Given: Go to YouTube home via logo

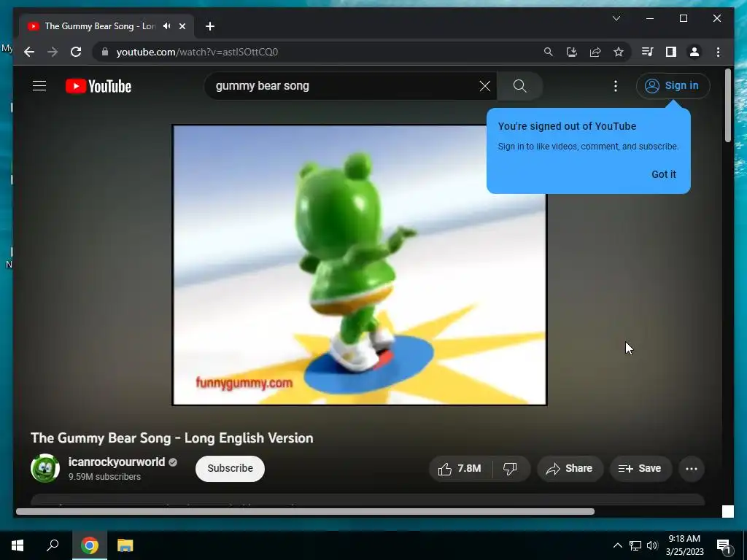Looking at the screenshot, I should [98, 86].
